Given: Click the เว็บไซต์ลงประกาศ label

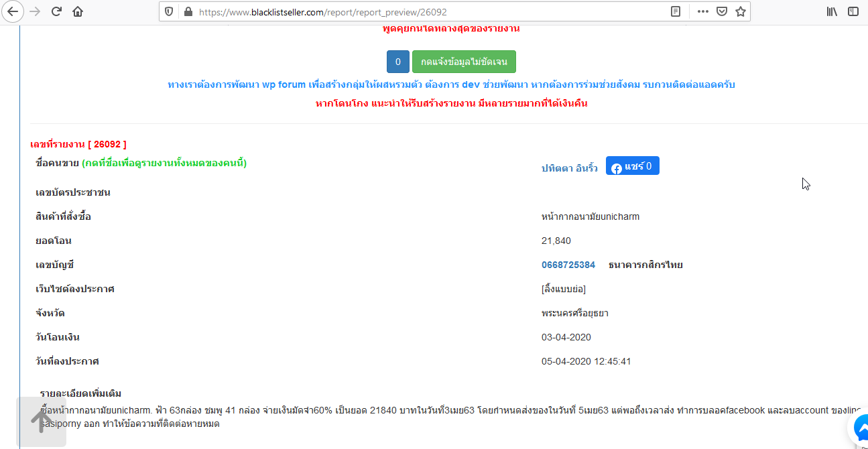Looking at the screenshot, I should (x=75, y=289).
